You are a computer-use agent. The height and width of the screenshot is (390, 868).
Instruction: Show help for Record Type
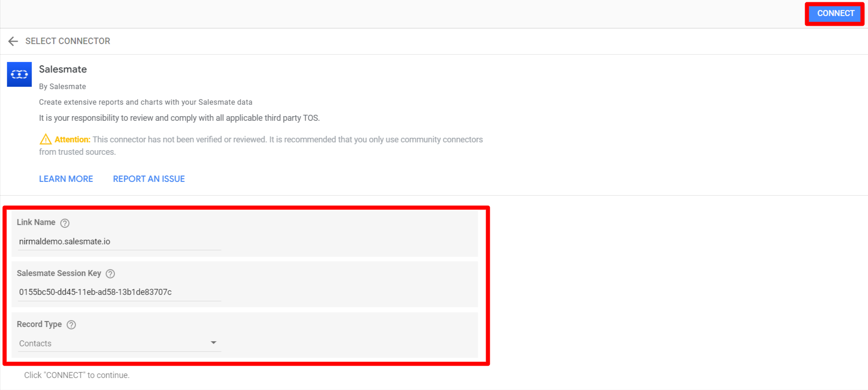tap(71, 325)
